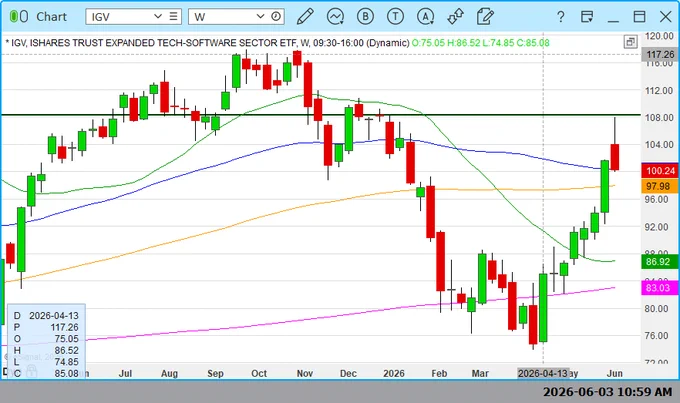
Task: Click the Chart window title label
Action: (x=51, y=16)
